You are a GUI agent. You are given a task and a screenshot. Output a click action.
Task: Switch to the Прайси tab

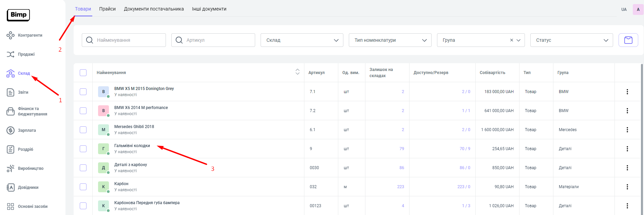click(107, 9)
